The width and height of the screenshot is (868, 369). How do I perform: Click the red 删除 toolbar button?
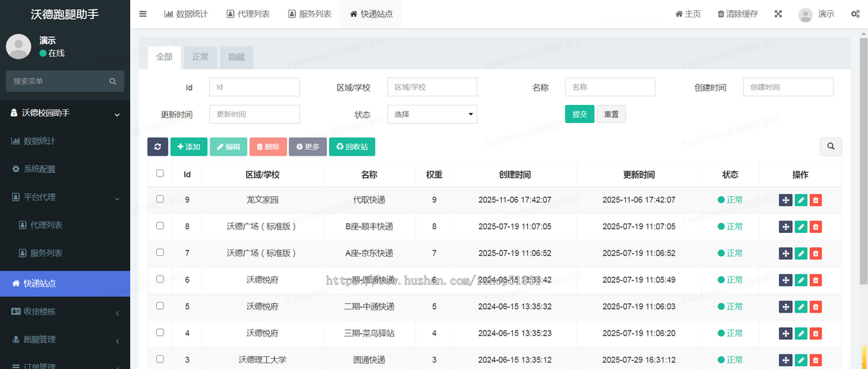pos(268,147)
